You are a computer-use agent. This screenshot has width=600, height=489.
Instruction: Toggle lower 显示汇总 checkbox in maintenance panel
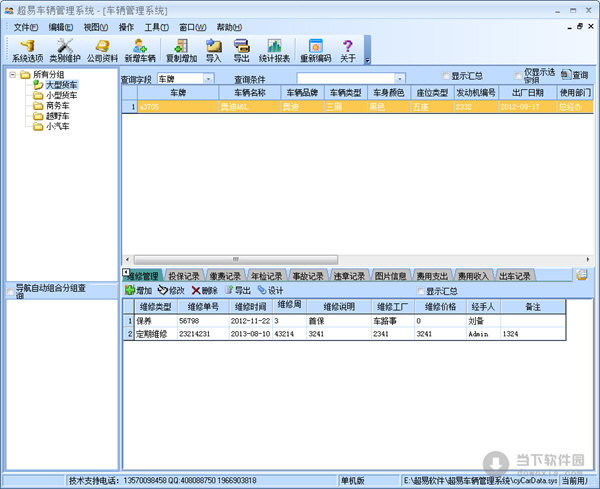pos(420,291)
